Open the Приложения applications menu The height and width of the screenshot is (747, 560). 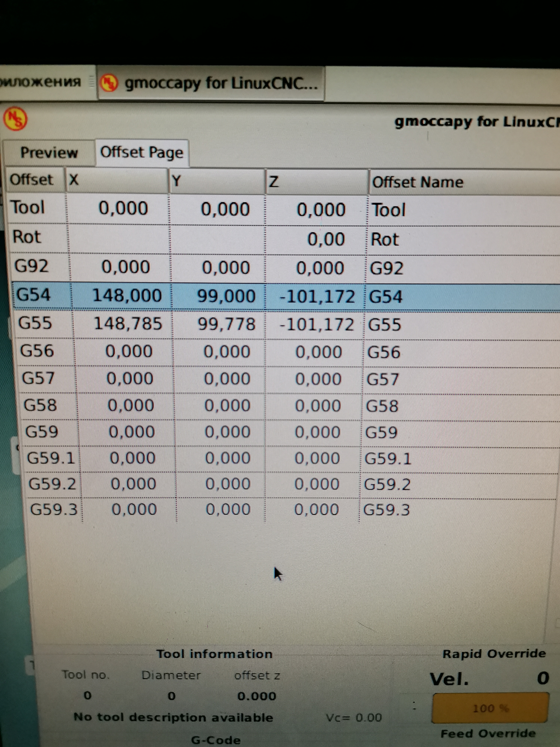point(41,82)
